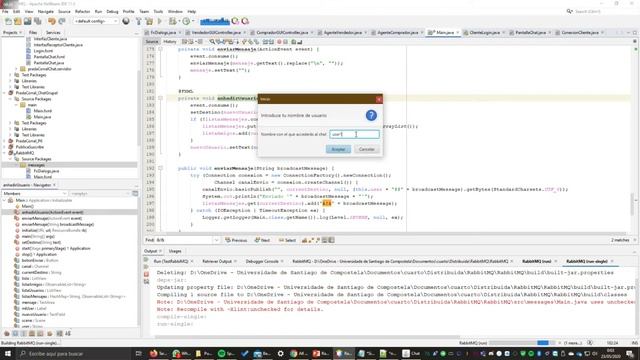The height and width of the screenshot is (360, 640).
Task: Open the Navigate menu
Action: click(45, 11)
